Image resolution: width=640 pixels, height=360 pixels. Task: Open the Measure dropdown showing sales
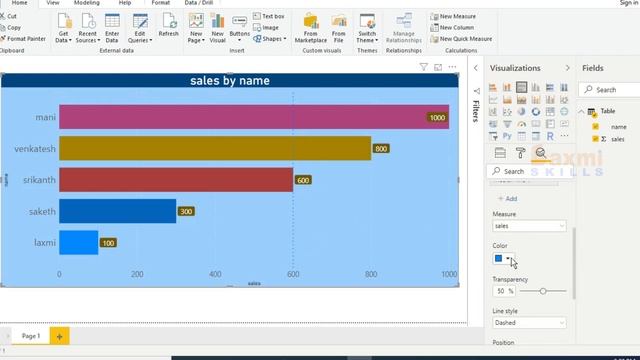529,226
